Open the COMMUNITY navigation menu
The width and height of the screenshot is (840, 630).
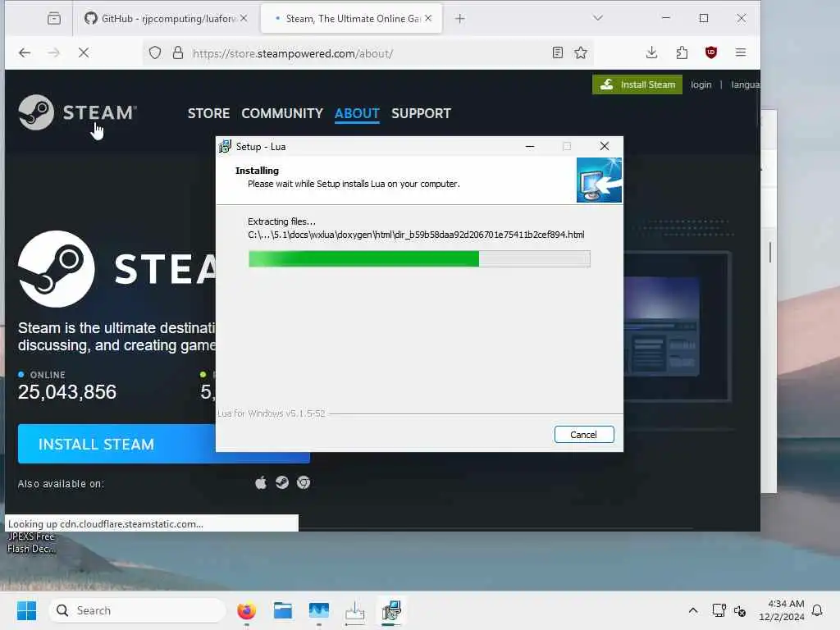click(x=282, y=113)
